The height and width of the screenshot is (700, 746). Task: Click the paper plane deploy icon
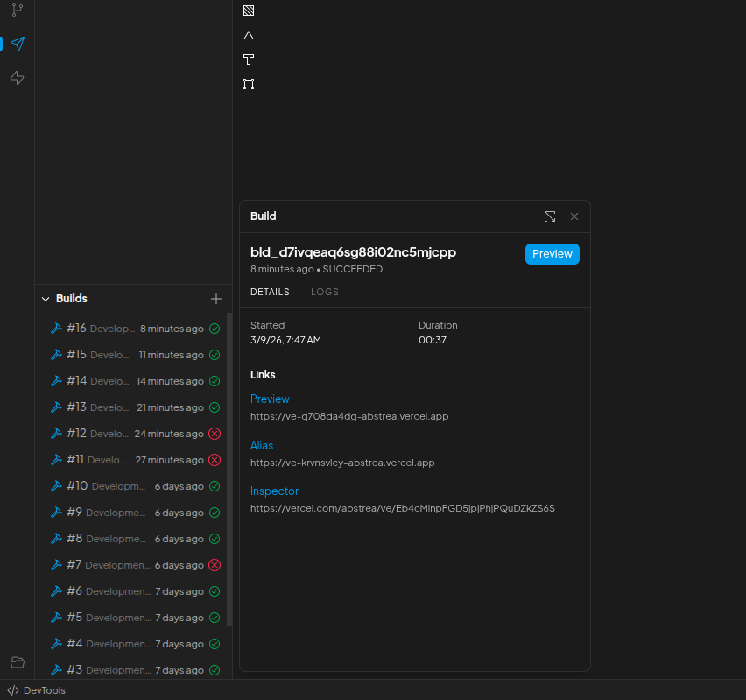coord(17,44)
